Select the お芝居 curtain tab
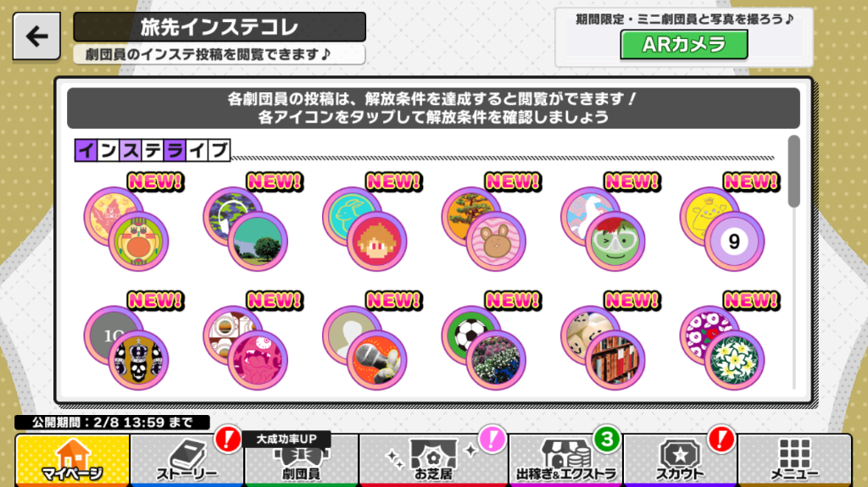The image size is (868, 487). pyautogui.click(x=433, y=460)
